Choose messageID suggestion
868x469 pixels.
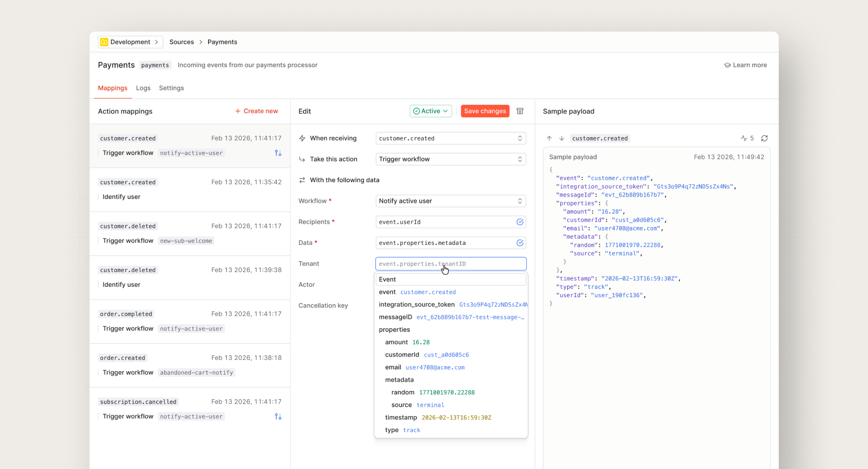point(451,317)
